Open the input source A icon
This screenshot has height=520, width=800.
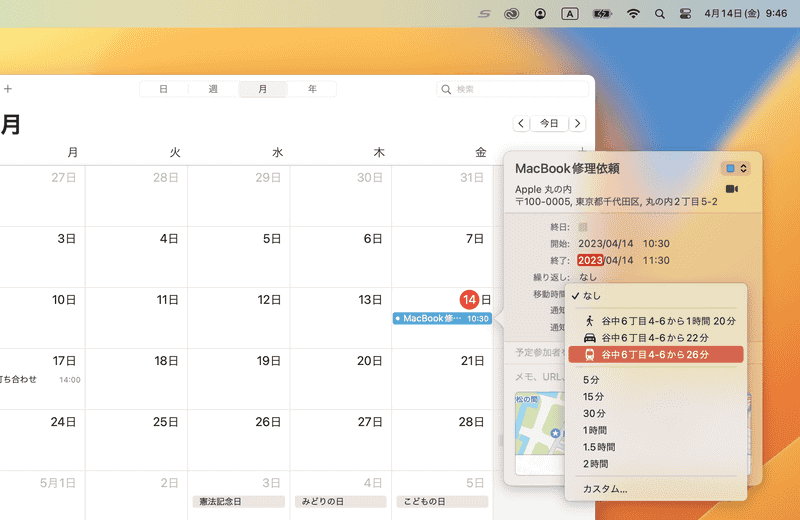570,14
